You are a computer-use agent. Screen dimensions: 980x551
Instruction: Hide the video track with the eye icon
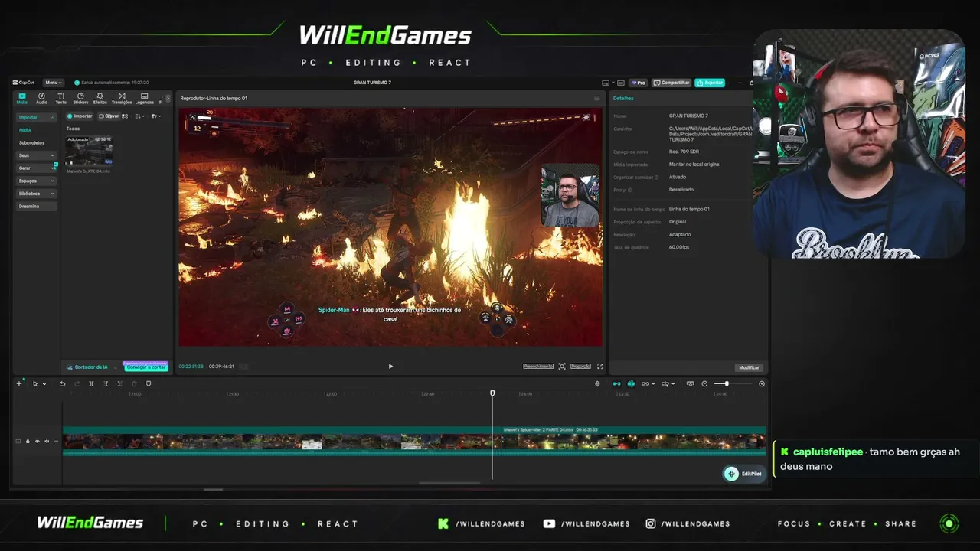pyautogui.click(x=37, y=442)
